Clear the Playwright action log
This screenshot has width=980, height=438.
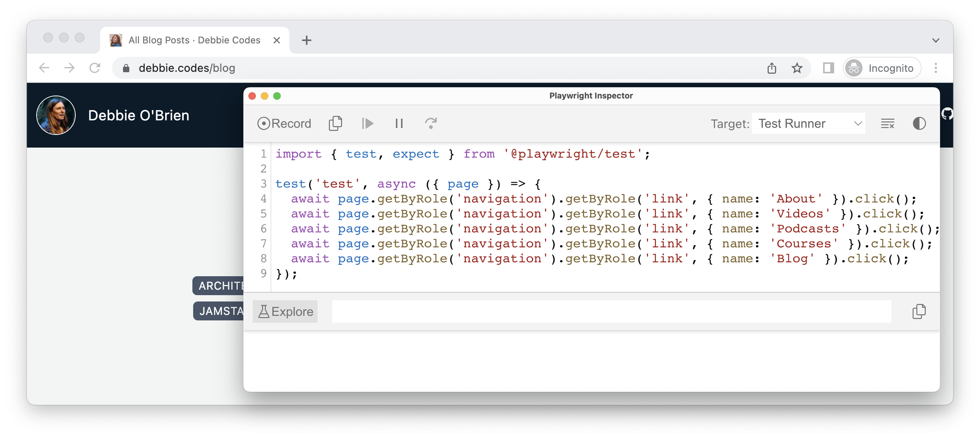coord(888,123)
